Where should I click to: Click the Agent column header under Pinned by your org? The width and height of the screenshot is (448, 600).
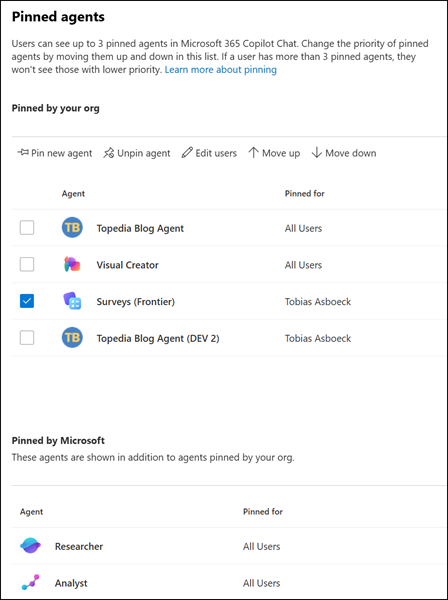click(73, 194)
